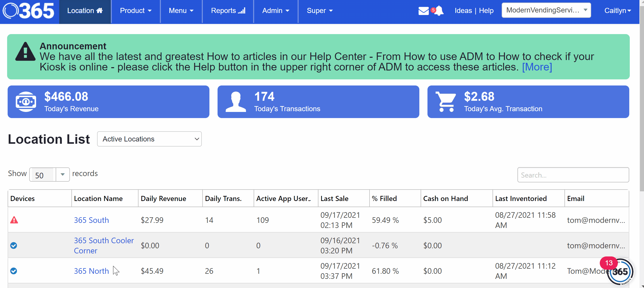The height and width of the screenshot is (288, 644).
Task: Open the mail envelope icon
Action: [x=423, y=11]
